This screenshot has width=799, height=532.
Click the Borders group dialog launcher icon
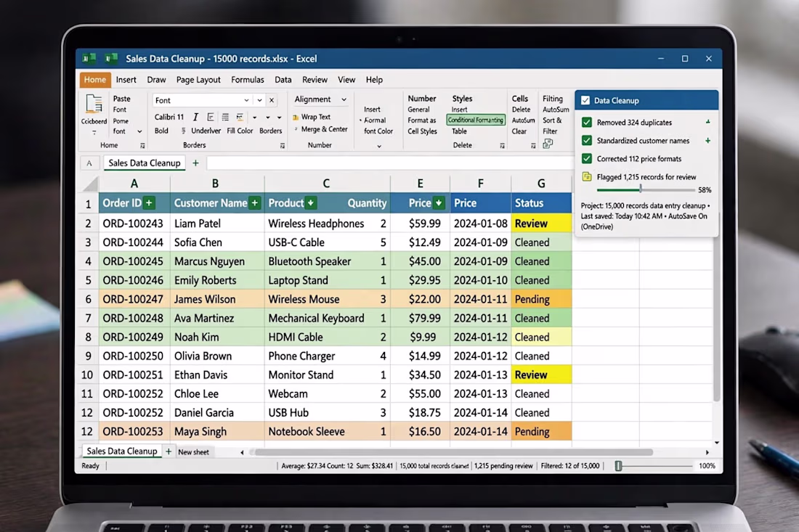click(x=283, y=146)
